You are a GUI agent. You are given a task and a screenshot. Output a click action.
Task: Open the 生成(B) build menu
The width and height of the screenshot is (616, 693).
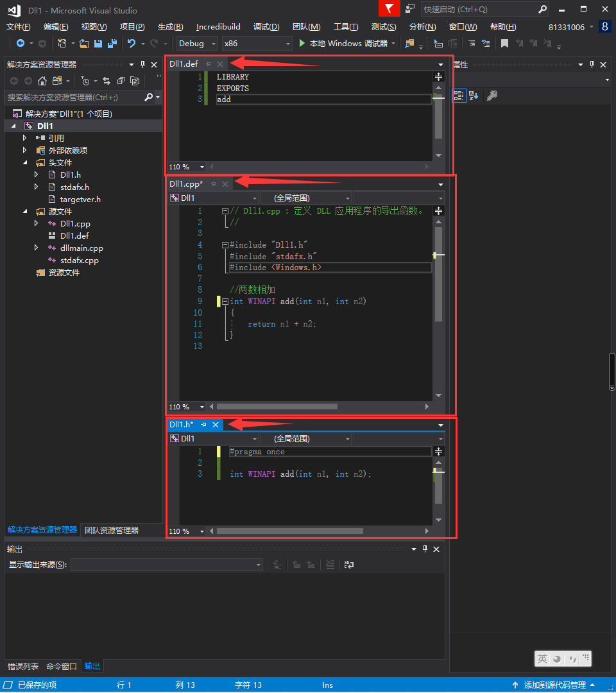pyautogui.click(x=170, y=27)
